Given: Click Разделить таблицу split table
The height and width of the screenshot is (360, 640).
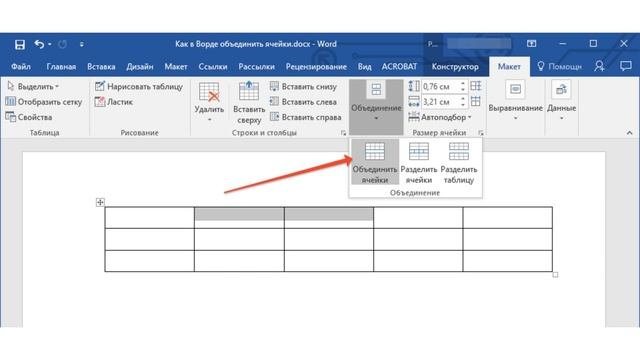Looking at the screenshot, I should (459, 162).
